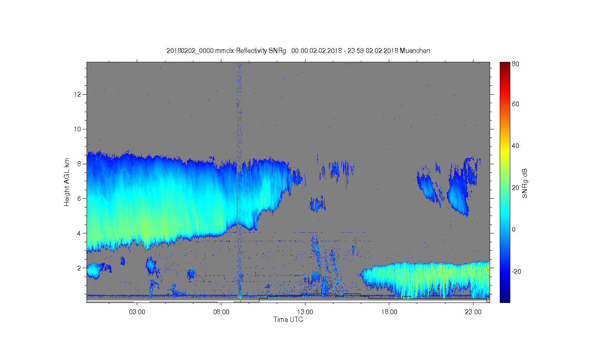Viewport: 607px width, 364px height.
Task: Click the colorbar value 80
Action: [516, 64]
